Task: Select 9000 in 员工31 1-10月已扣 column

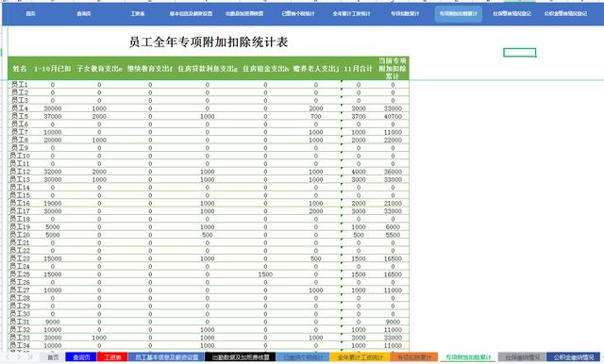Action: coord(53,322)
